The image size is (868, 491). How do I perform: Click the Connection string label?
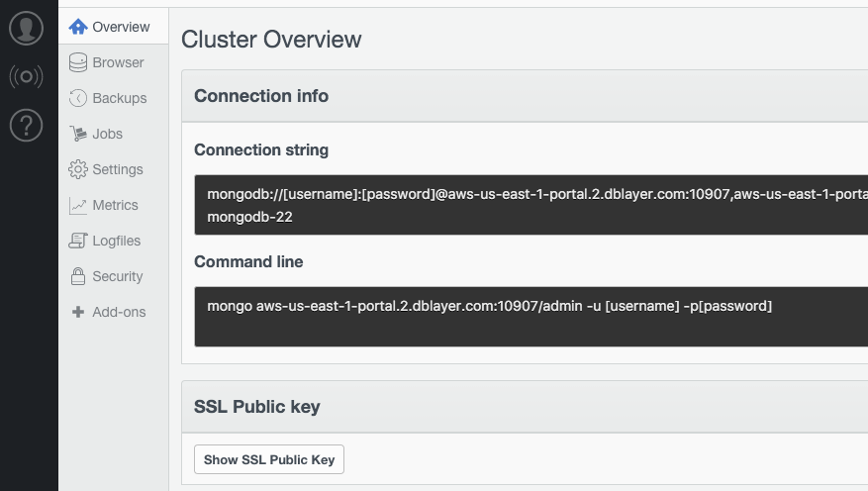(x=261, y=150)
